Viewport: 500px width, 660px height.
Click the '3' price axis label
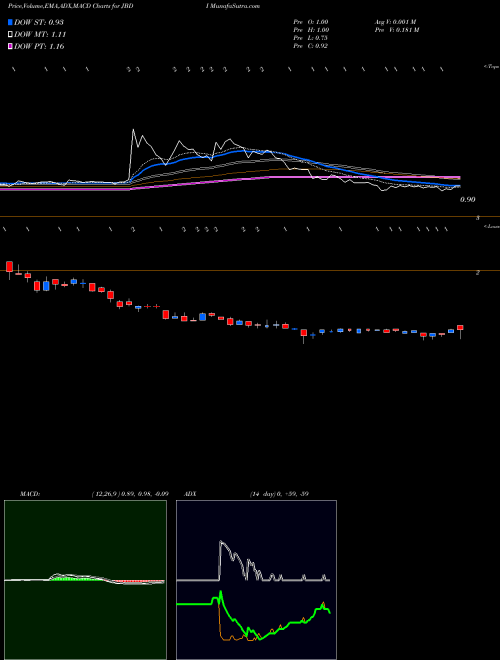478,218
